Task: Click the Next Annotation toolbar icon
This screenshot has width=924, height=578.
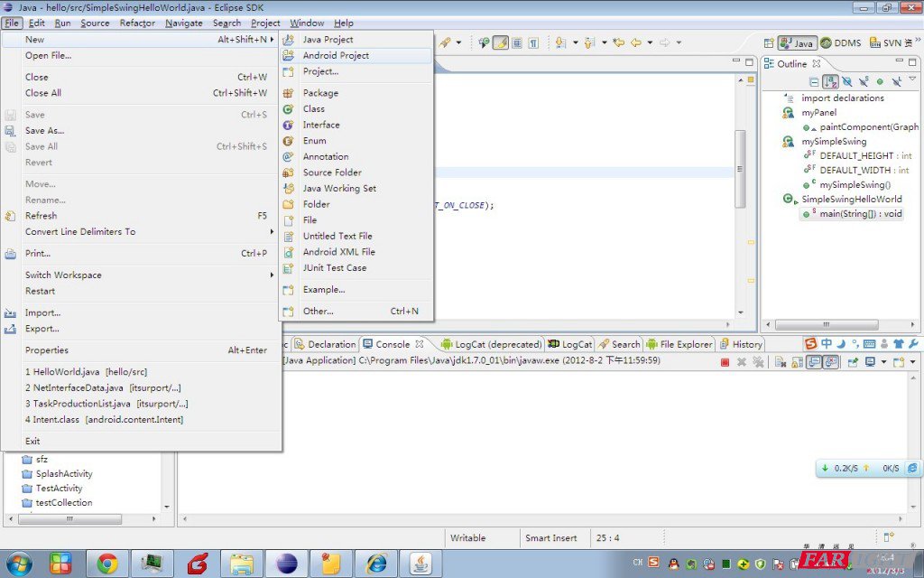Action: point(560,42)
